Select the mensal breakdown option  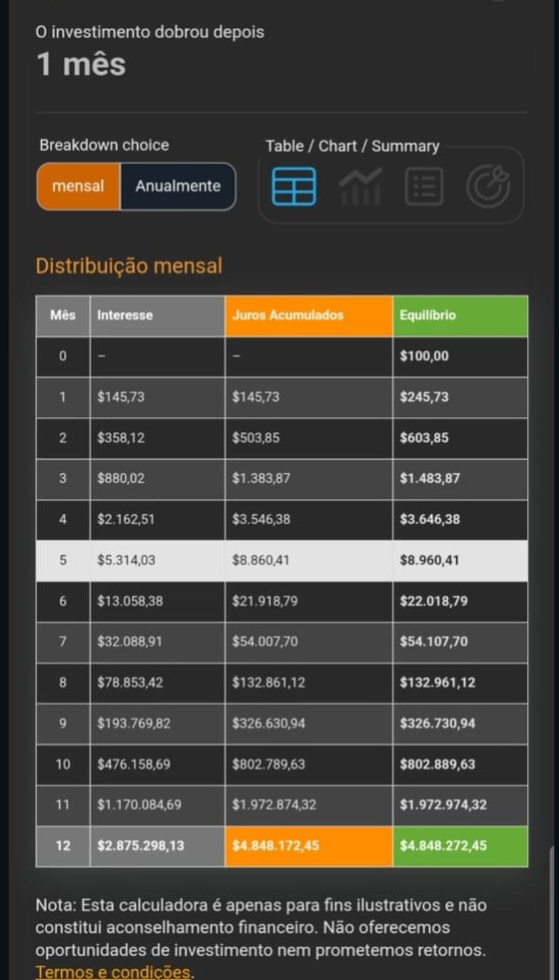[x=78, y=187]
